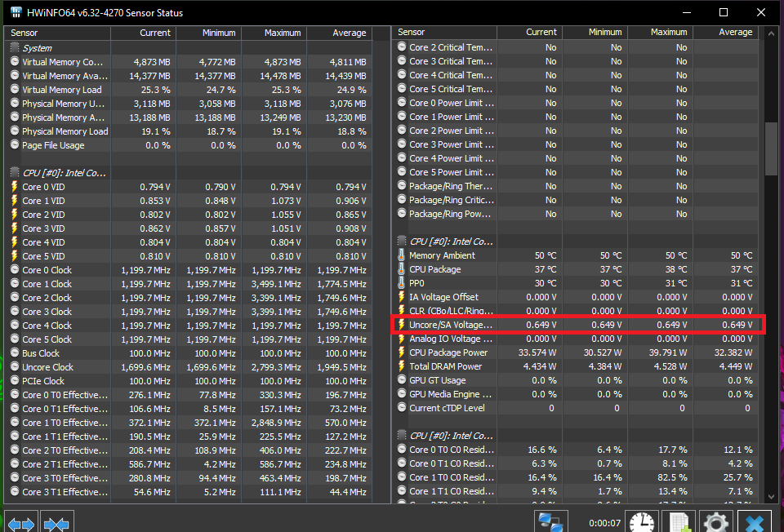Click the shrink layout arrows button
This screenshot has height=532, width=784.
(x=56, y=523)
